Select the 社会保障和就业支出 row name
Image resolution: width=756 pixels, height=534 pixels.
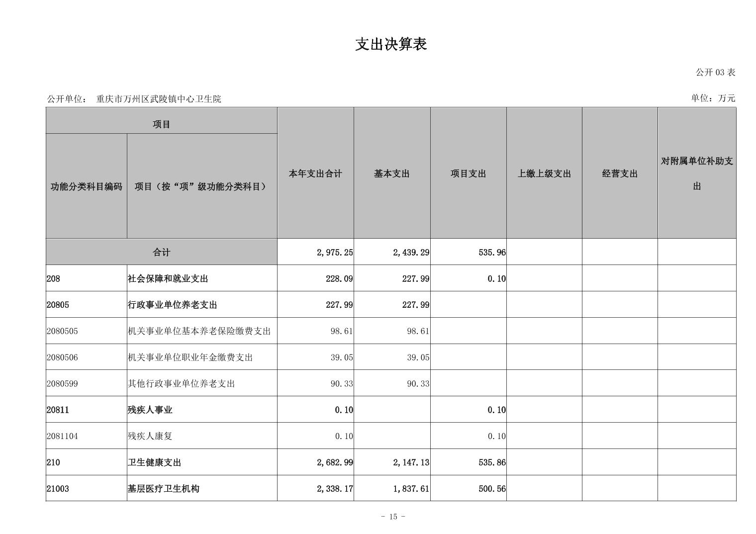tap(168, 278)
